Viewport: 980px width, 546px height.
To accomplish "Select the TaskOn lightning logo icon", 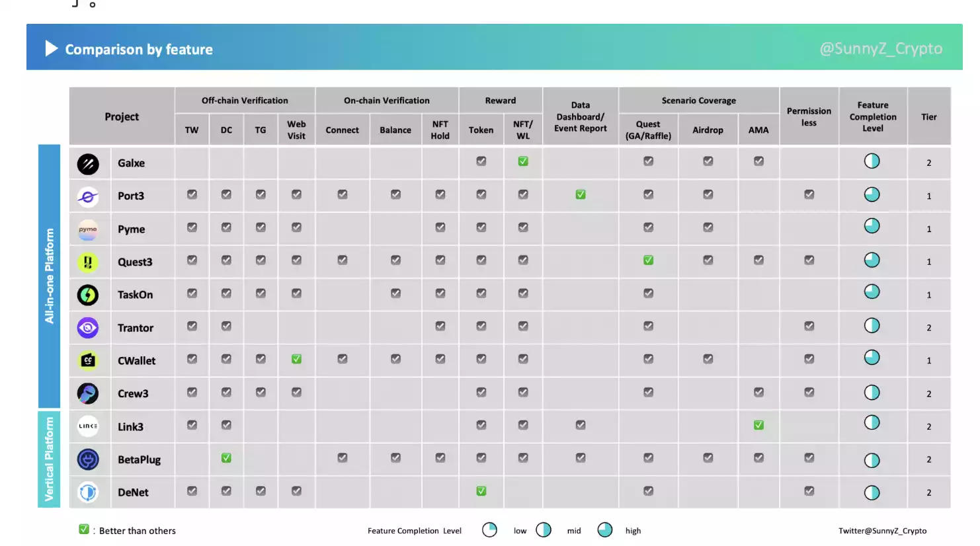I will [x=88, y=295].
